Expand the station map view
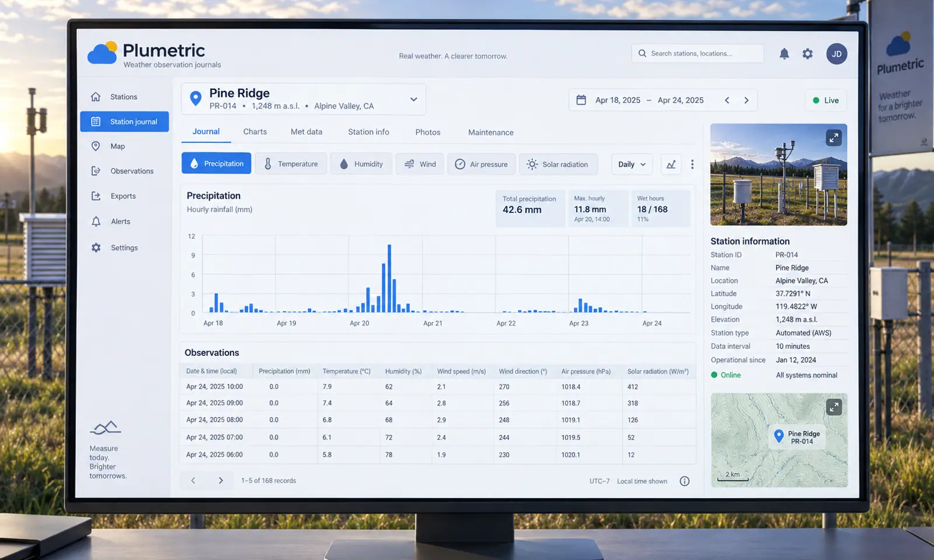The width and height of the screenshot is (934, 560). click(834, 407)
